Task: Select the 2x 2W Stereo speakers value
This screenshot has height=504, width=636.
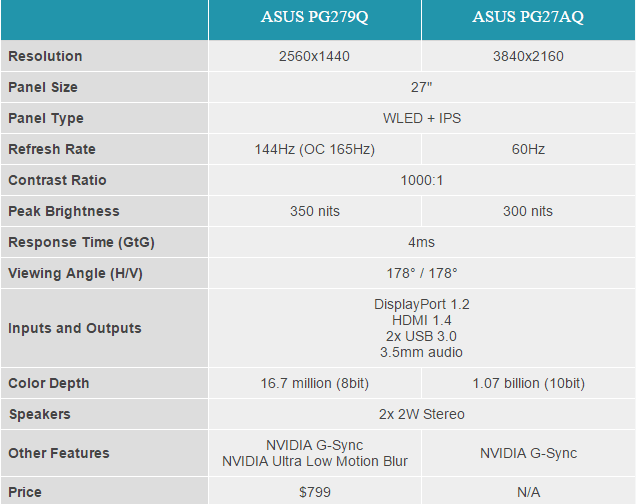Action: [422, 414]
